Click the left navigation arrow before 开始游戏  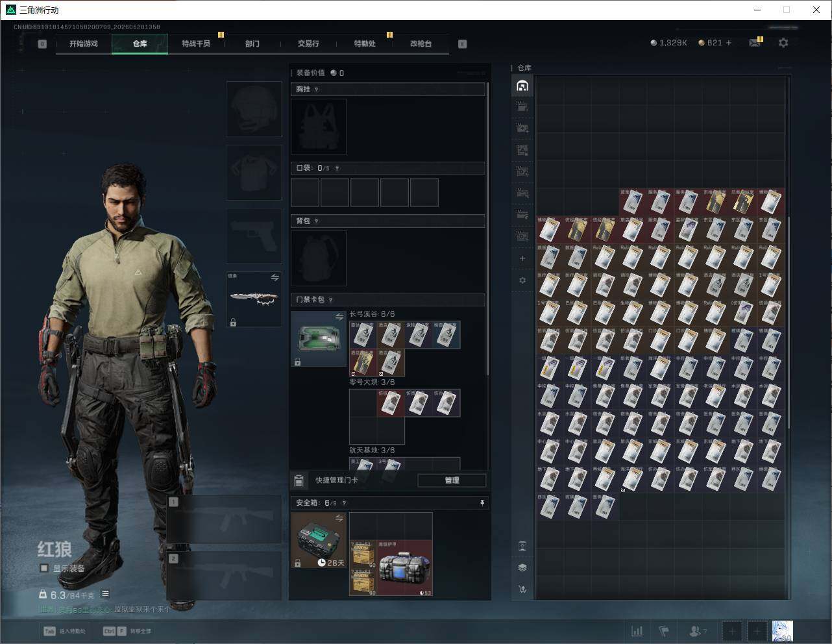click(42, 44)
